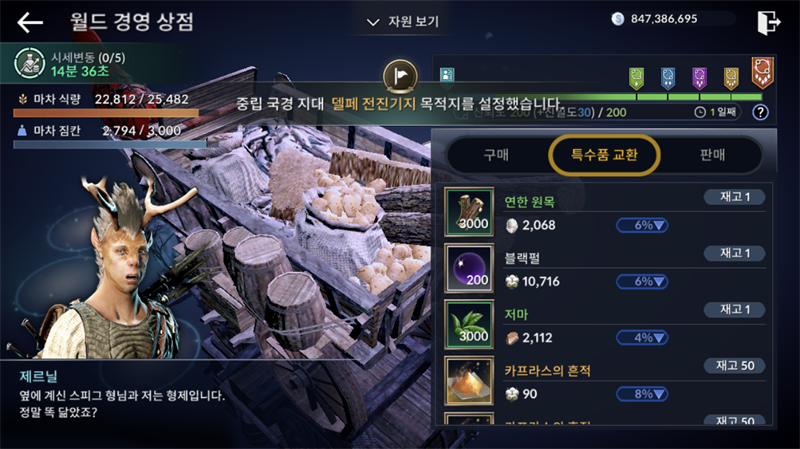Click the exit door icon
This screenshot has width=800, height=449.
(x=768, y=22)
